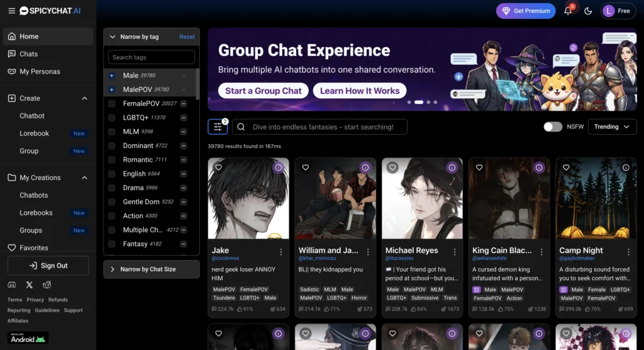Exclude the Romantic tag with minus icon
This screenshot has height=350, width=644.
point(184,159)
